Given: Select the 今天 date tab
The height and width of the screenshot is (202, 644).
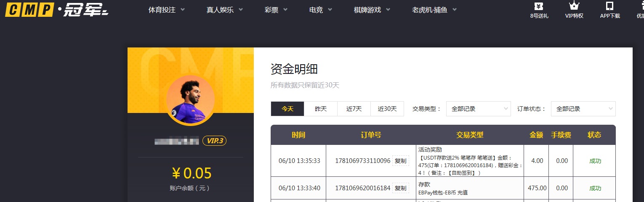Looking at the screenshot, I should tap(287, 109).
